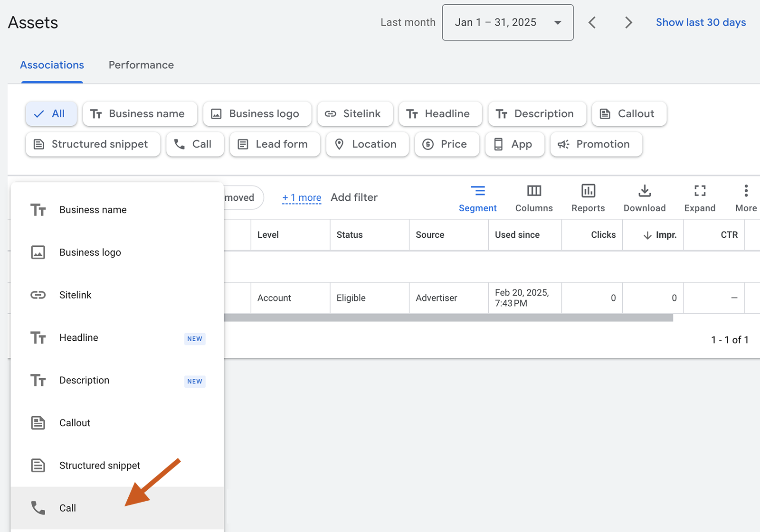Open the Columns toolbar icon
760x532 pixels.
534,198
